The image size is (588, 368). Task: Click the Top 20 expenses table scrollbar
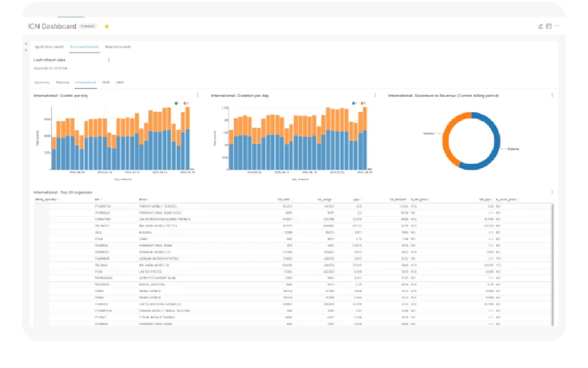[553, 265]
